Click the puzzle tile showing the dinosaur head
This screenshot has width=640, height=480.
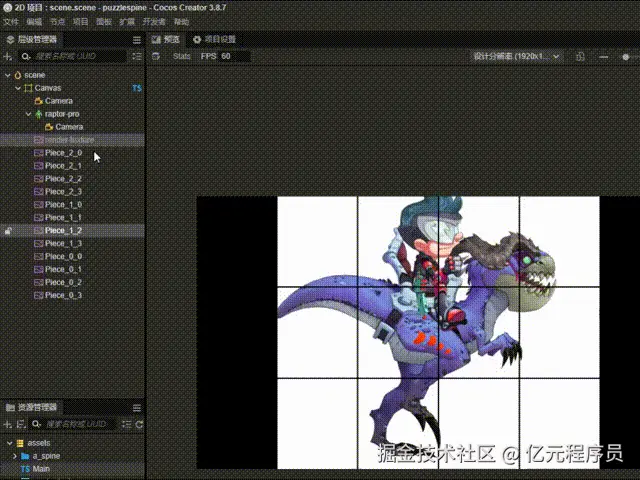[560, 242]
